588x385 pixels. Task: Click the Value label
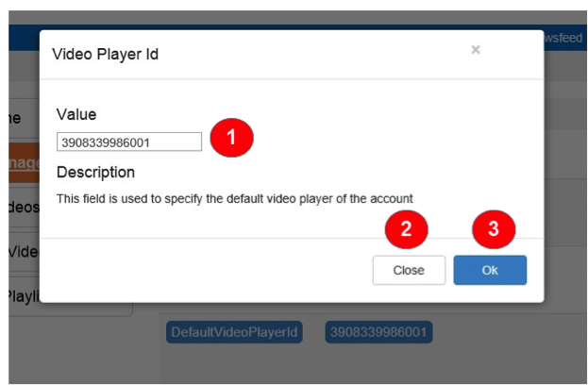[x=76, y=114]
